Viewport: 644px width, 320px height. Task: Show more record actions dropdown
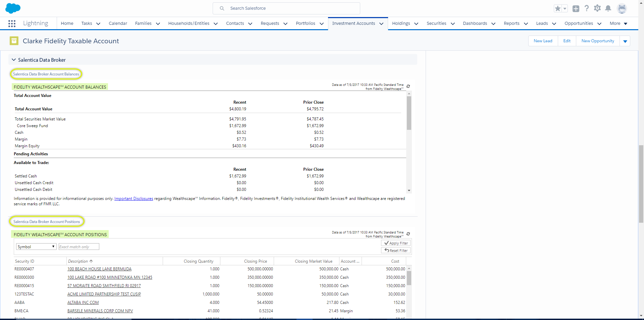pos(625,41)
